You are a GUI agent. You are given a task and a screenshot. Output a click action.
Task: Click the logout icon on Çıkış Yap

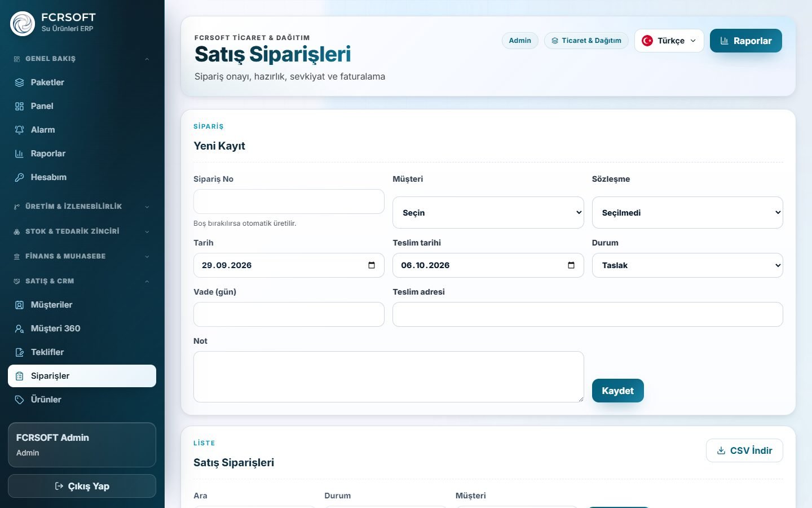click(x=59, y=486)
